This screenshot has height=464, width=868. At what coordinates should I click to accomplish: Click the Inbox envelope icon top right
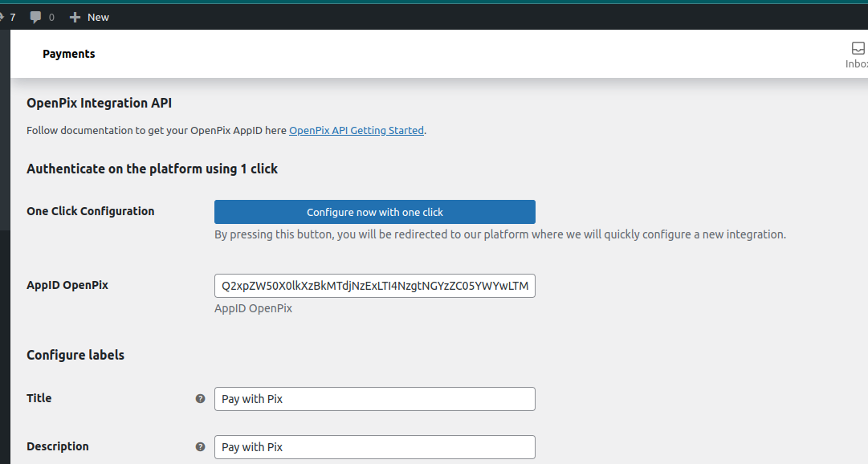pyautogui.click(x=857, y=47)
